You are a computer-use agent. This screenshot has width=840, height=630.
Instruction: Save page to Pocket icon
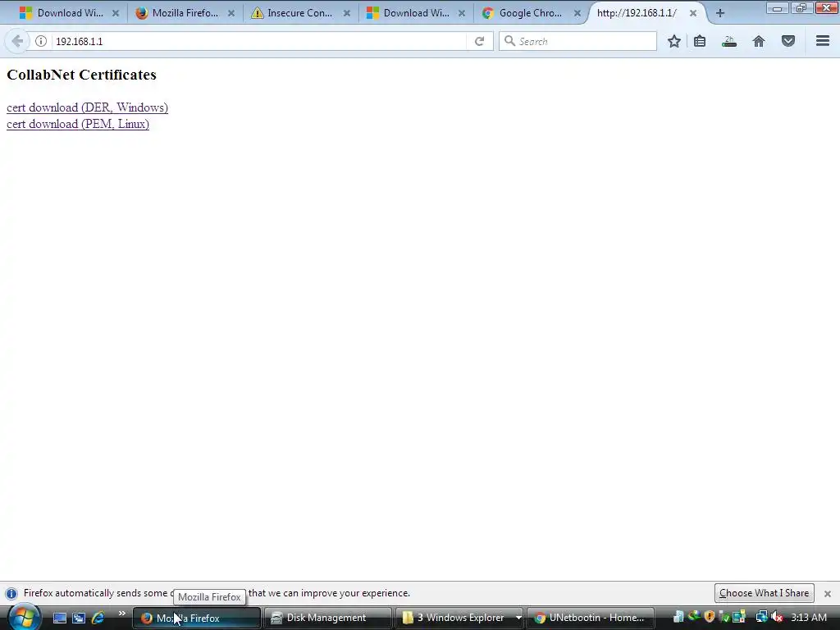[x=788, y=41]
